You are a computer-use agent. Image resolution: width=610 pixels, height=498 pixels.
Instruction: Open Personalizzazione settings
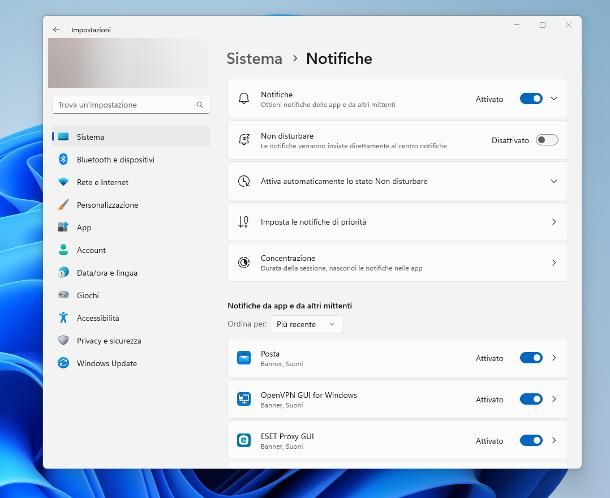coord(131,204)
